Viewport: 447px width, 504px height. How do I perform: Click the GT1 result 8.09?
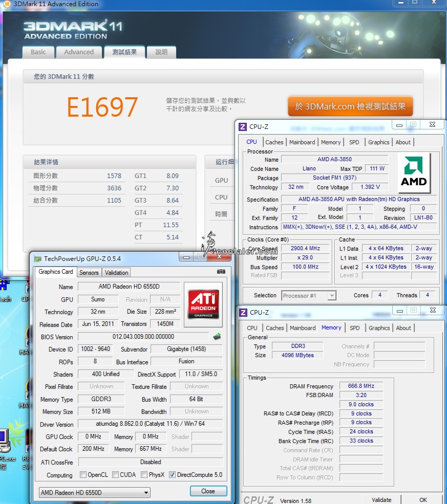173,176
